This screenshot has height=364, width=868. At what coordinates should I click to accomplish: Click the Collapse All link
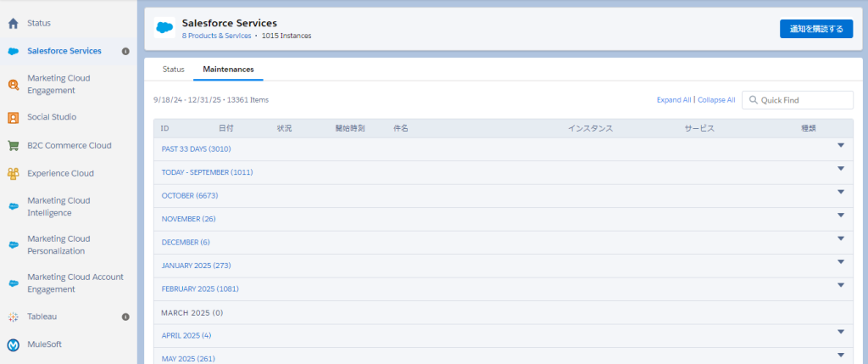pos(716,100)
